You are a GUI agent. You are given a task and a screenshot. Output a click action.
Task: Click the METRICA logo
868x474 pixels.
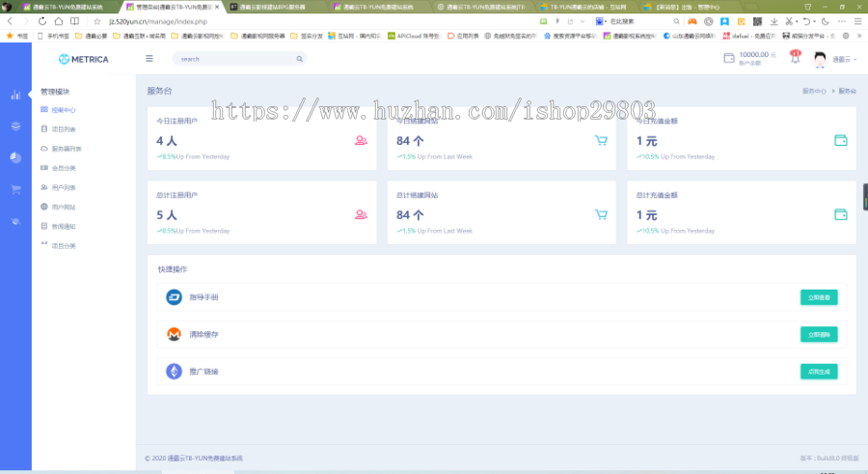click(84, 59)
